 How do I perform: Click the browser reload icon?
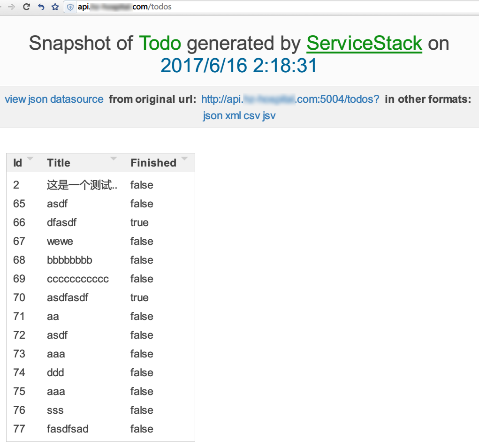[27, 7]
